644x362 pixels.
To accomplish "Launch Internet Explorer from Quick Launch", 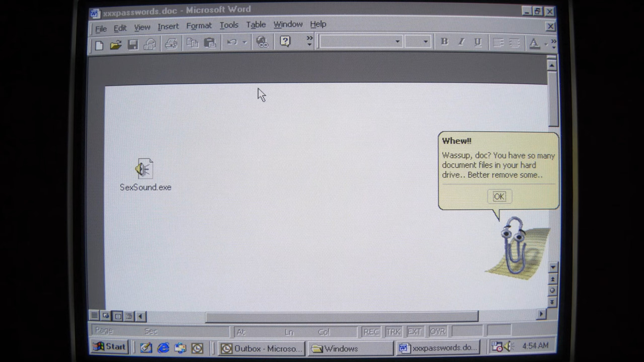I will 163,348.
